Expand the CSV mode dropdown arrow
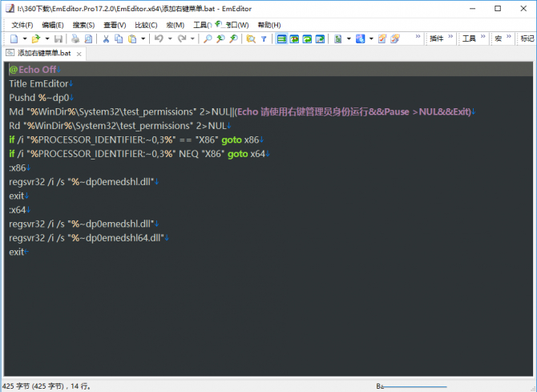The height and width of the screenshot is (392, 537). pyautogui.click(x=349, y=38)
